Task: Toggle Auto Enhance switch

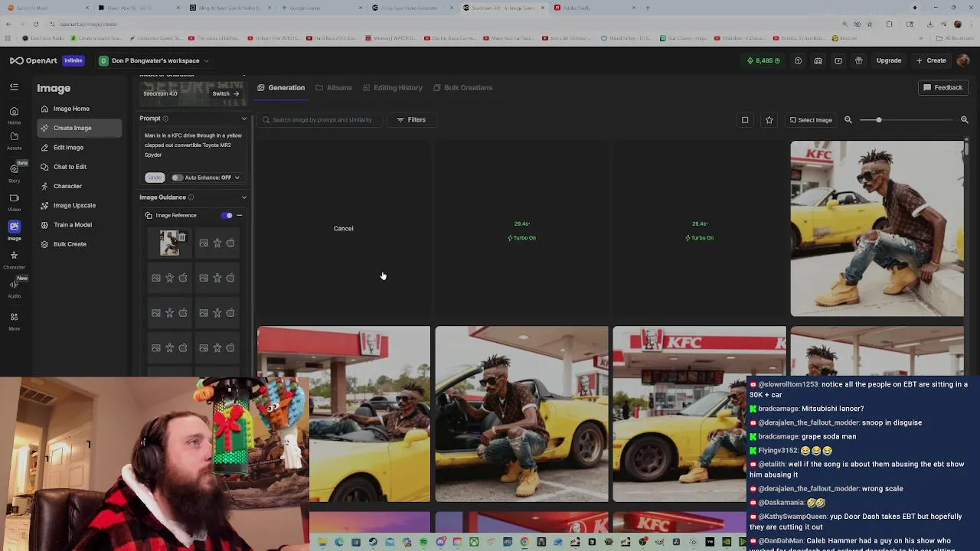Action: point(177,178)
